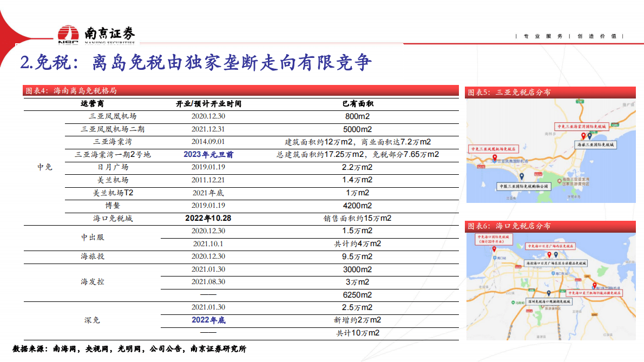Click the G98 highway badge on the Sanya map
Image resolution: width=644 pixels, height=362 pixels.
[x=615, y=124]
